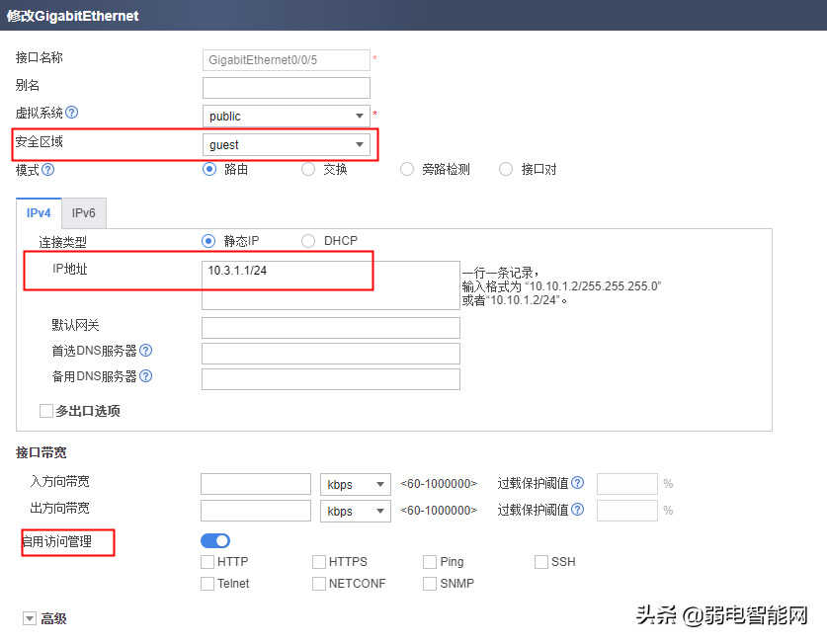
Task: Click help icon for 备用DNS服务器
Action: pos(145,376)
